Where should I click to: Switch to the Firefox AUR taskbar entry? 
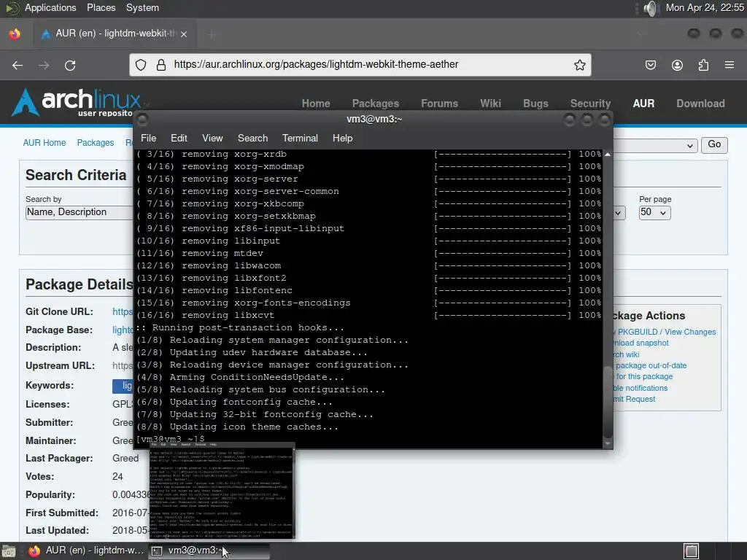click(x=86, y=551)
